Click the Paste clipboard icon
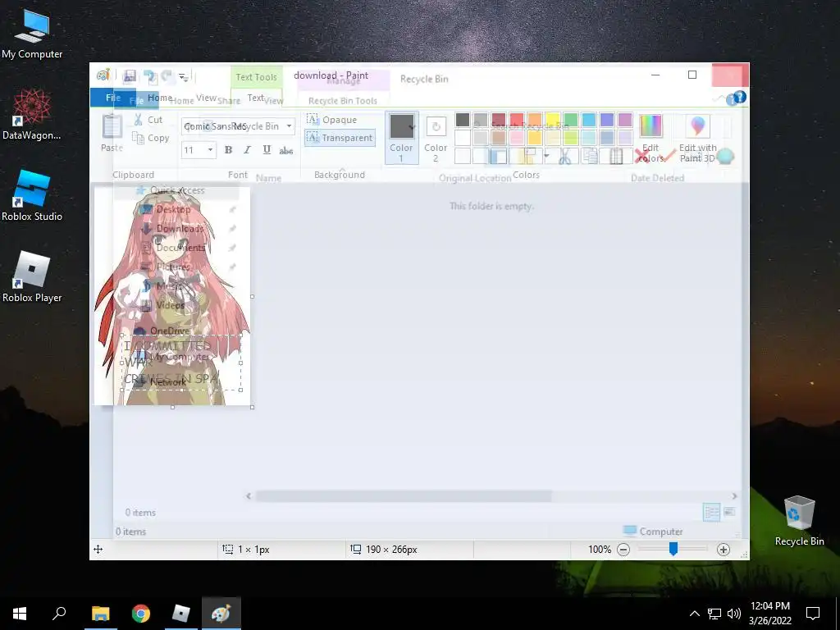Image resolution: width=840 pixels, height=630 pixels. pos(112,126)
